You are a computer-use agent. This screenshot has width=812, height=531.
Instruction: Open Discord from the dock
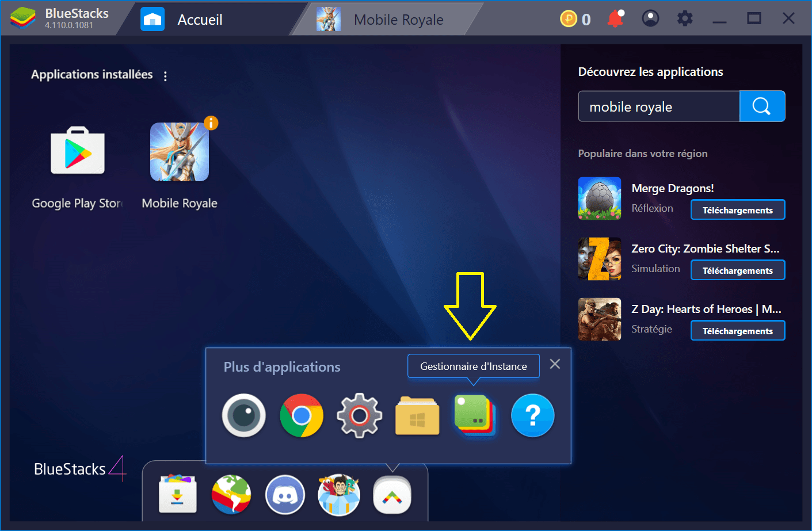click(285, 495)
